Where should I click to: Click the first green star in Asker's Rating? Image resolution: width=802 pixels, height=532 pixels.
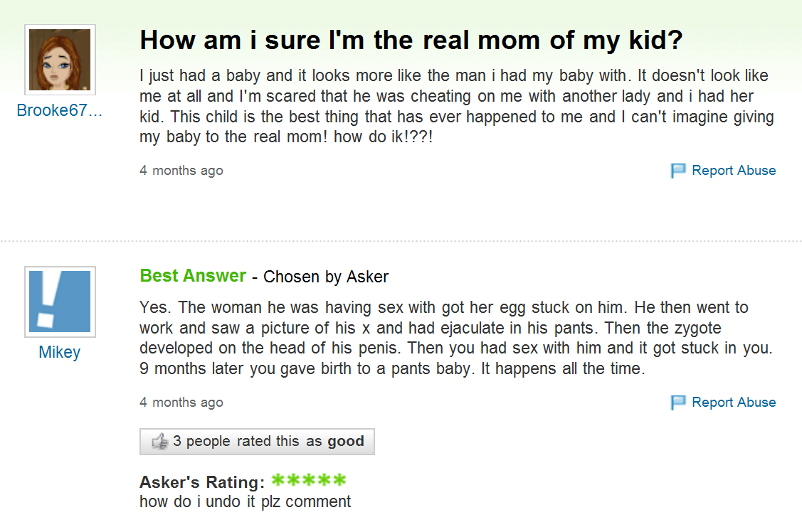coord(278,479)
